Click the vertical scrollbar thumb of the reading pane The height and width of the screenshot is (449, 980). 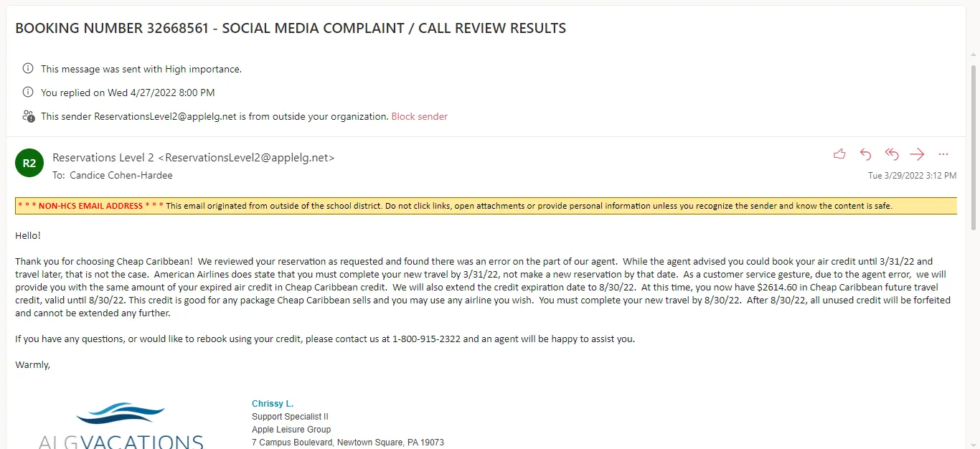pyautogui.click(x=973, y=147)
